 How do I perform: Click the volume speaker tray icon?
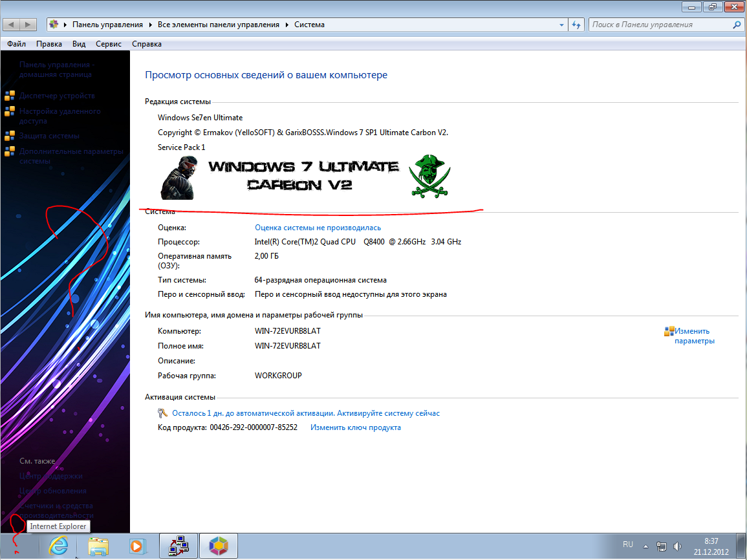tap(677, 546)
